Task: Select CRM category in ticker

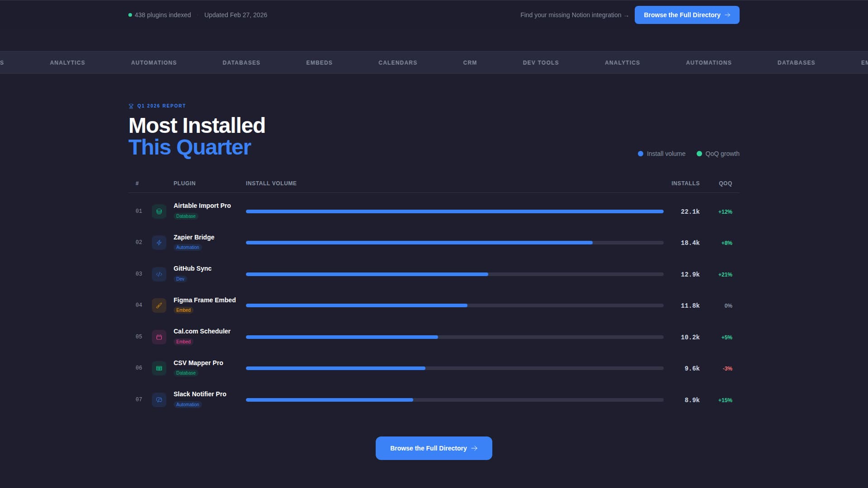Action: [470, 63]
